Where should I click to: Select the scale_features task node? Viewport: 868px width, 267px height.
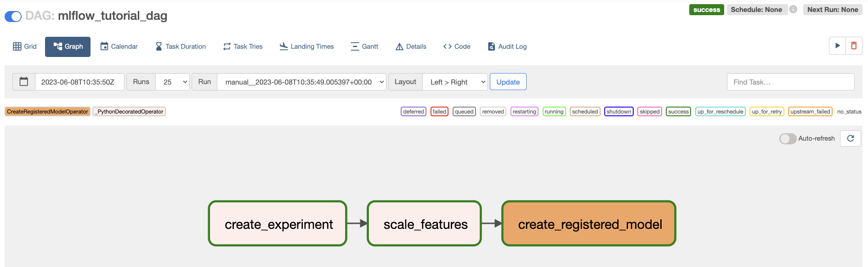pyautogui.click(x=424, y=224)
